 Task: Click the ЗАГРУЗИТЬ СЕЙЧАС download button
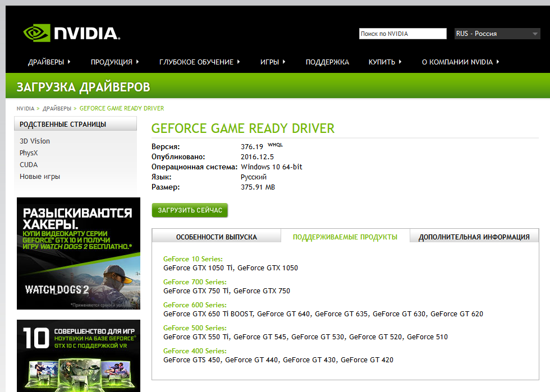[190, 210]
